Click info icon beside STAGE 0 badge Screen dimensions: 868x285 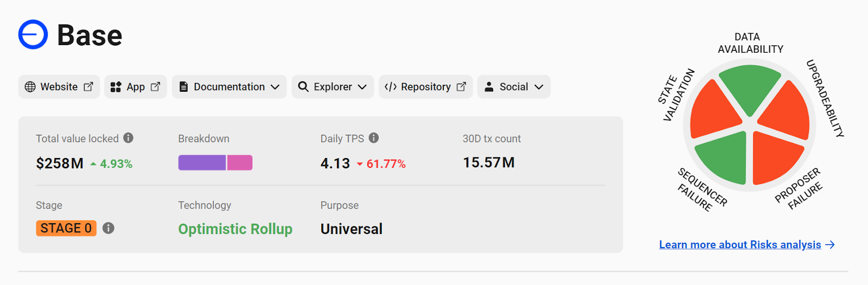click(x=108, y=228)
